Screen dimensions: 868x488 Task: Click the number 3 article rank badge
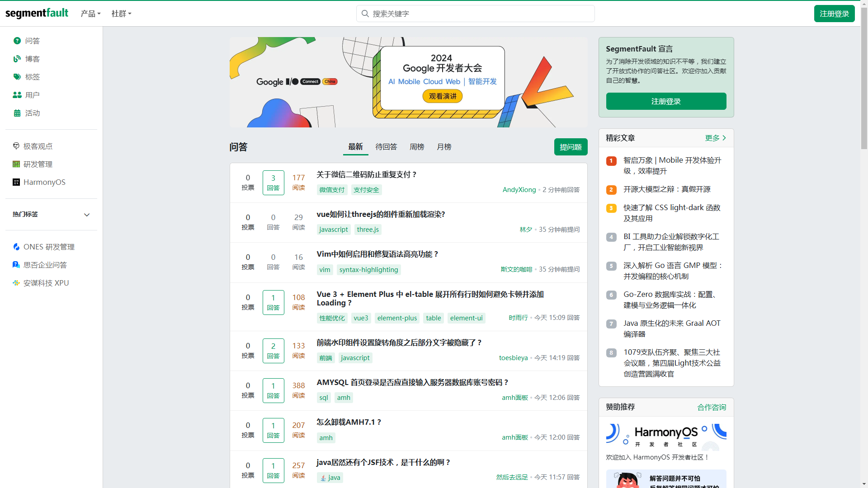pos(611,208)
